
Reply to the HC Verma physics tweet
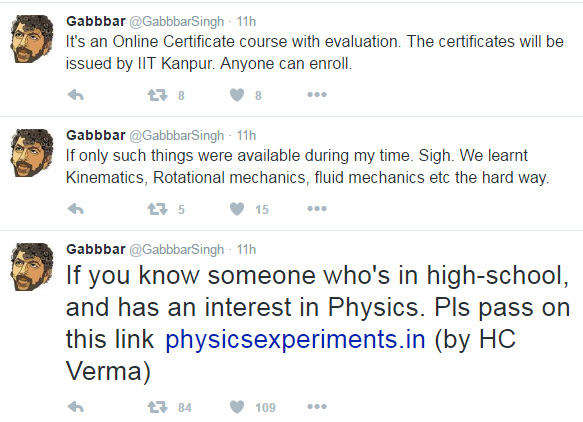[76, 407]
